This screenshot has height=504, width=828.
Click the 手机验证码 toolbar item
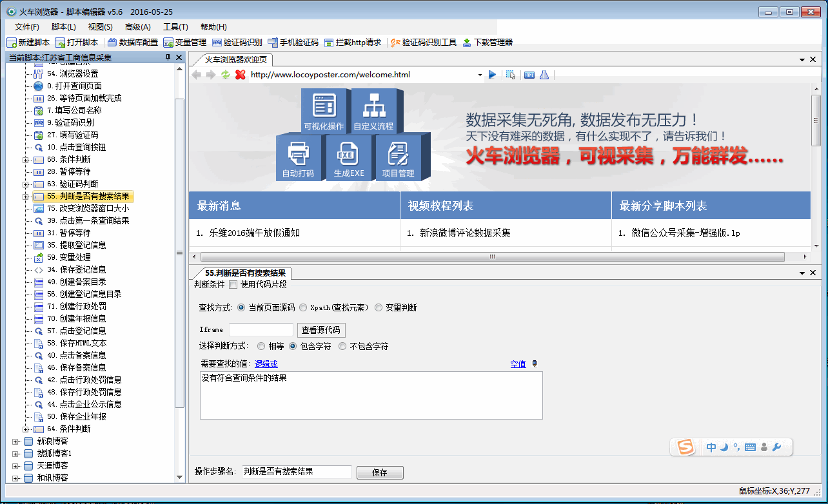[293, 43]
